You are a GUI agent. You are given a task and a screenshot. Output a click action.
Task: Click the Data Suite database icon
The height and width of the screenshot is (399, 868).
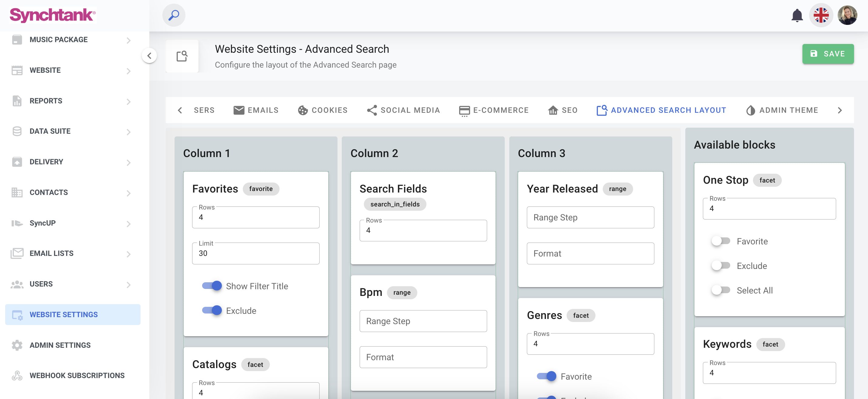pos(17,131)
